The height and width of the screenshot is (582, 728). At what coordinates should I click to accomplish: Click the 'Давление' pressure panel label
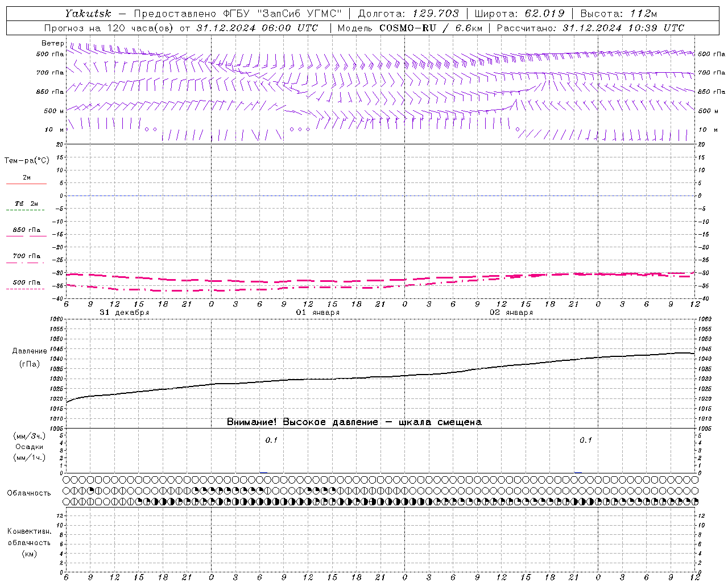pyautogui.click(x=28, y=351)
